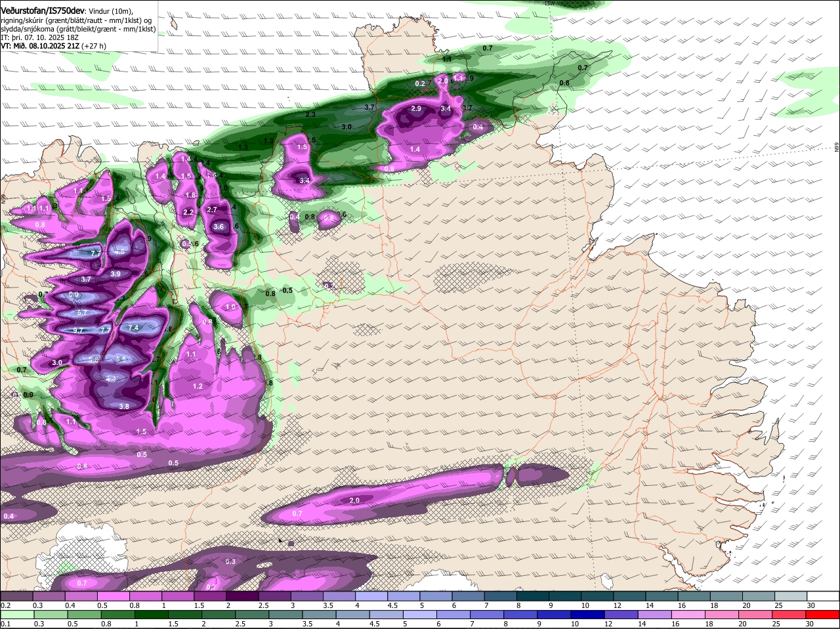Select the gray-green rain swatch between 3 and 3.5

point(286,615)
